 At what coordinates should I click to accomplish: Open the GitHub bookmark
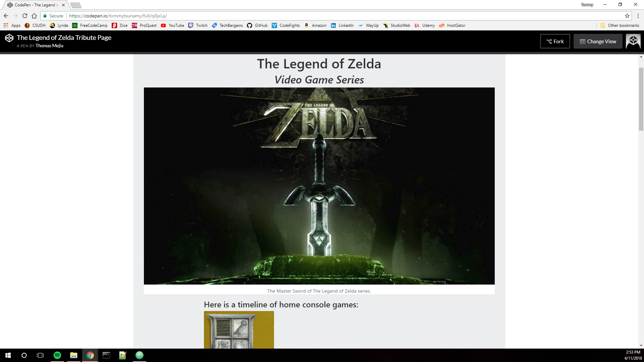coord(257,25)
